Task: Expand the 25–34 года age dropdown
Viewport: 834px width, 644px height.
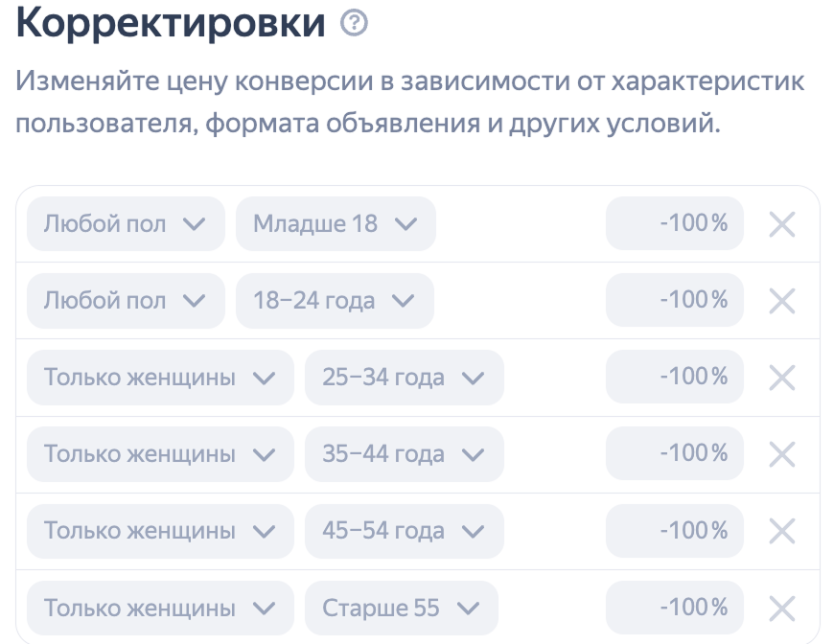Action: click(x=404, y=377)
